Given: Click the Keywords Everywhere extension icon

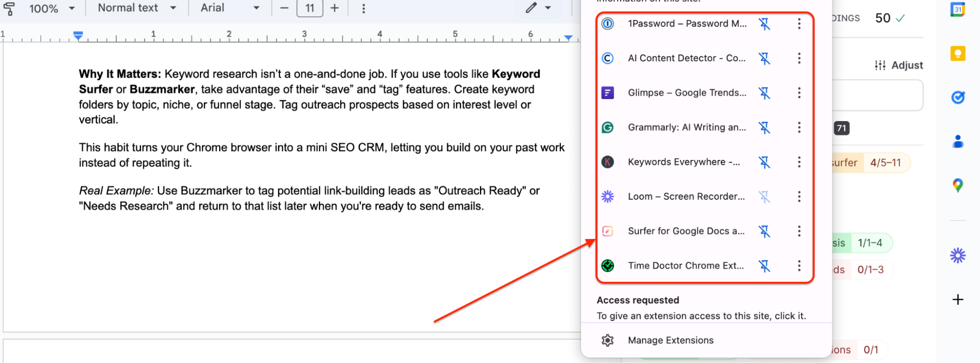Looking at the screenshot, I should tap(608, 162).
